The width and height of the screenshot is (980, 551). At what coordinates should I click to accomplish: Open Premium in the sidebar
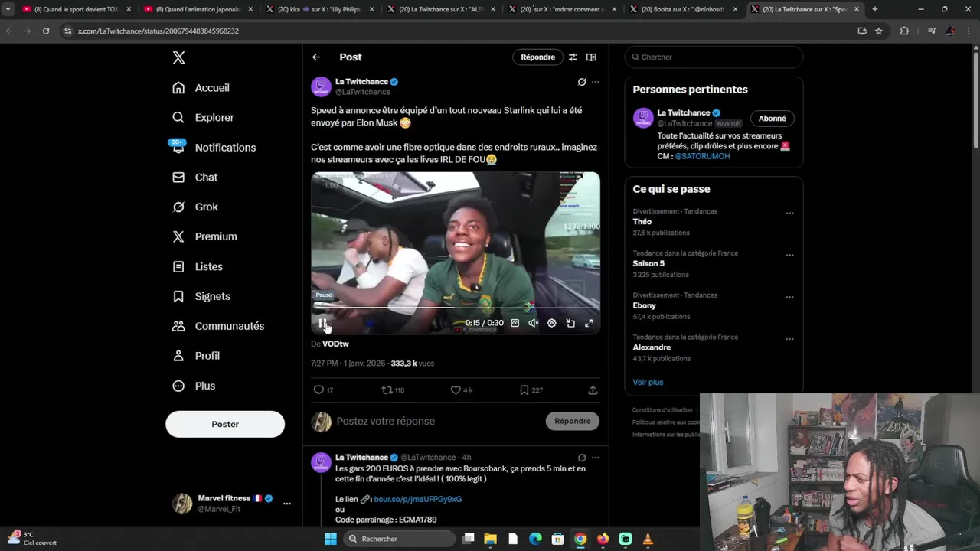click(x=205, y=237)
